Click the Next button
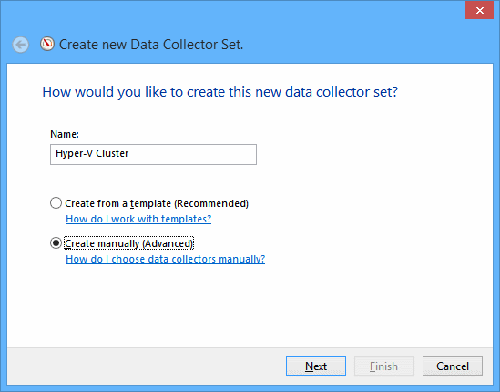Screen dimensions: 500x392 (x=316, y=366)
